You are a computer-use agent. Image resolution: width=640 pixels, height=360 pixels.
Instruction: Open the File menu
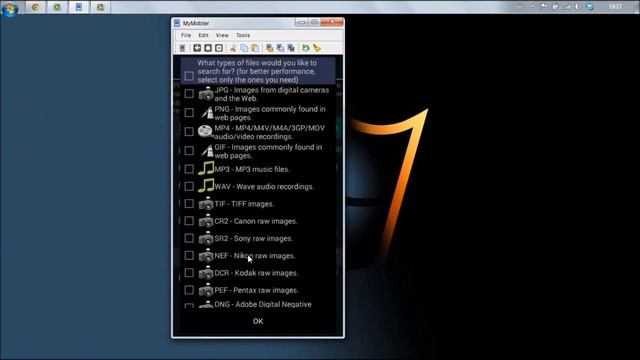click(186, 36)
